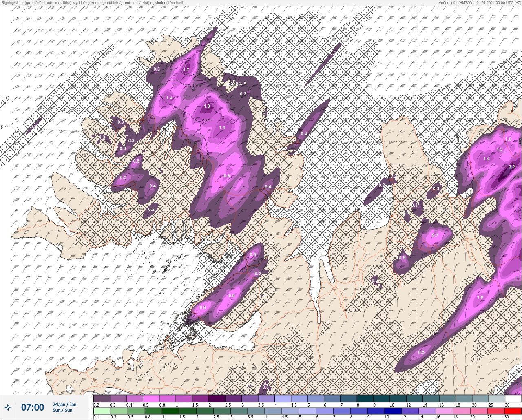This screenshot has width=522, height=420.
Task: Click the 1.6 precipitation value on map
Action: click(486, 159)
